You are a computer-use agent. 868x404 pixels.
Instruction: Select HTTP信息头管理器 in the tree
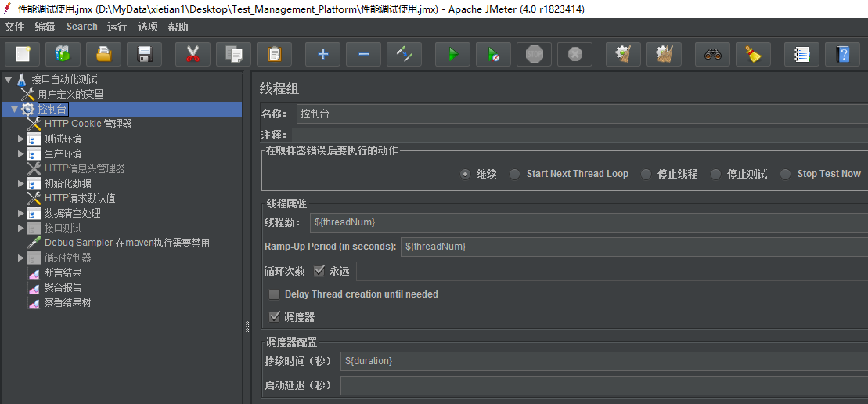click(x=85, y=169)
